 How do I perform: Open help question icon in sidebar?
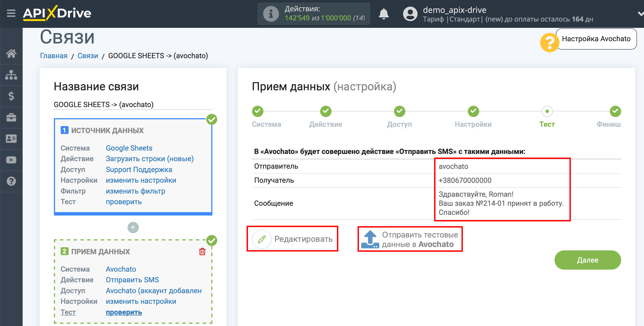click(11, 181)
